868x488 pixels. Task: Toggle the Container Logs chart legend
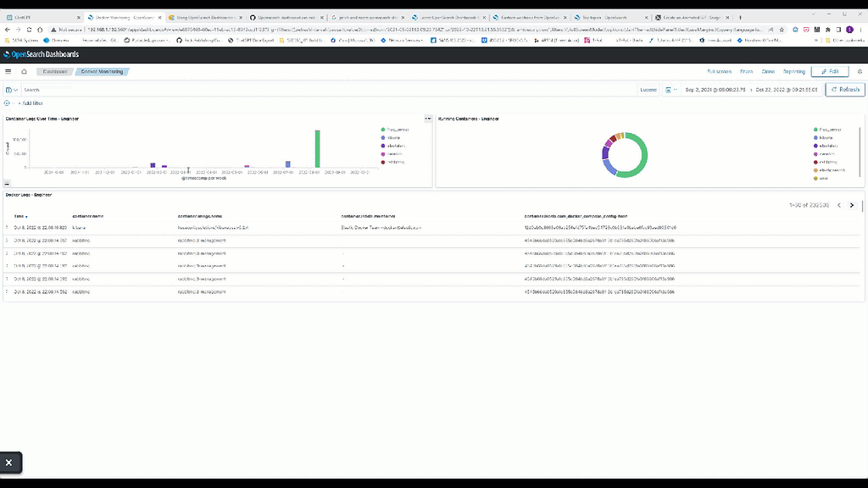click(428, 119)
